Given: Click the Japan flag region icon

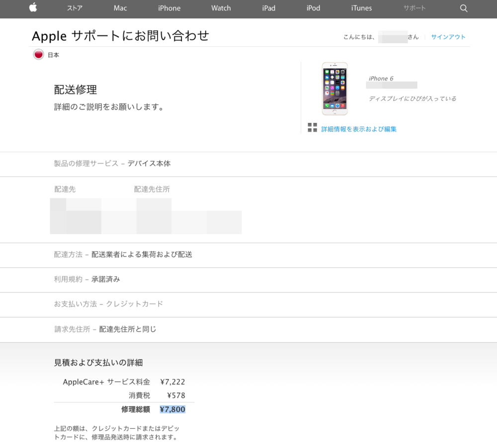Looking at the screenshot, I should (x=38, y=55).
